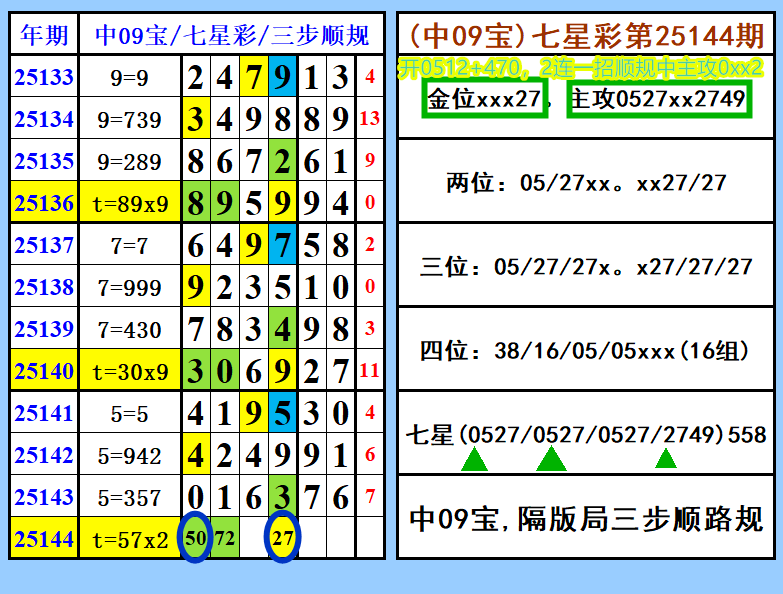
Task: Click the 四位 prediction line with 16组
Action: (584, 351)
